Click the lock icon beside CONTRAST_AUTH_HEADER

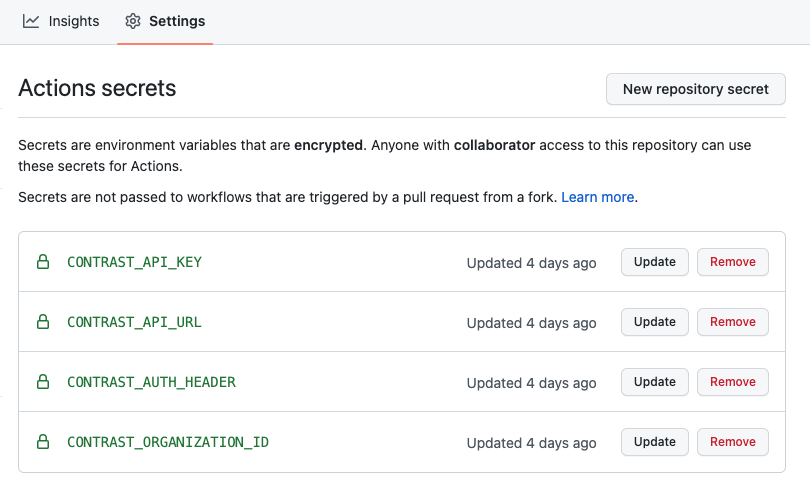click(x=43, y=382)
